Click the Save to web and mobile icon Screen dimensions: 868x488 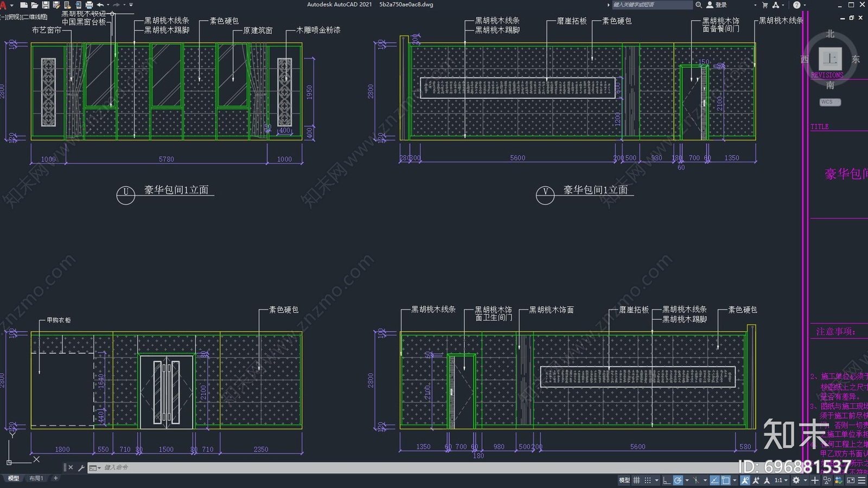79,5
